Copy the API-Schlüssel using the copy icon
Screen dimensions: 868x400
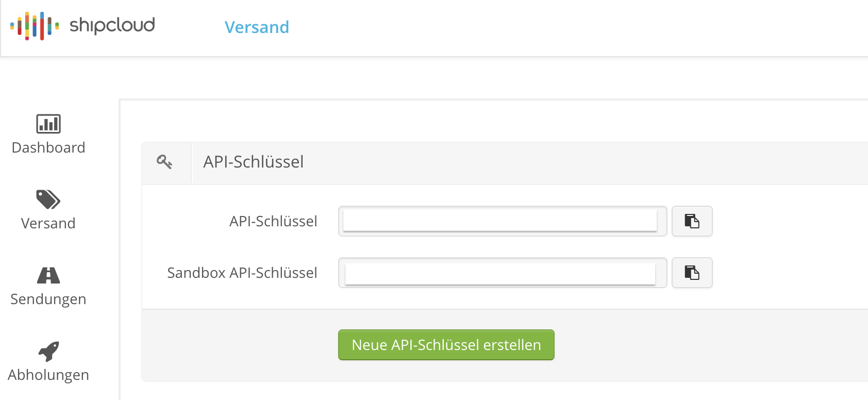click(692, 221)
